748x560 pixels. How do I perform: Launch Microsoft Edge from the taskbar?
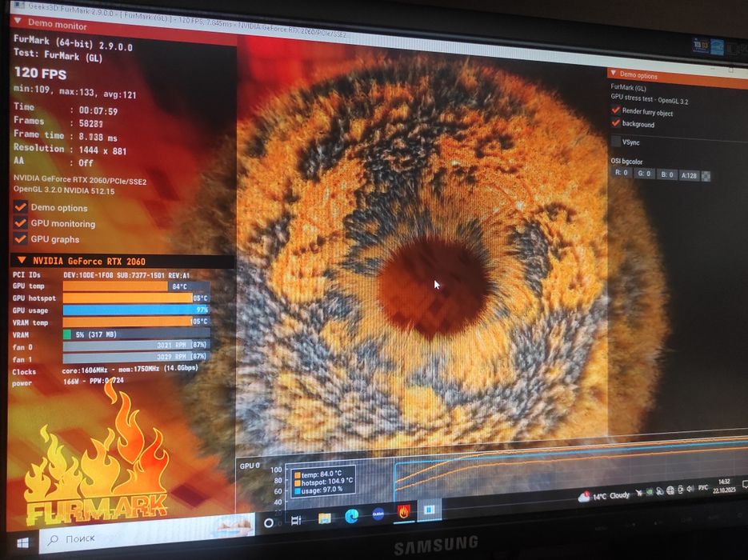pos(351,516)
